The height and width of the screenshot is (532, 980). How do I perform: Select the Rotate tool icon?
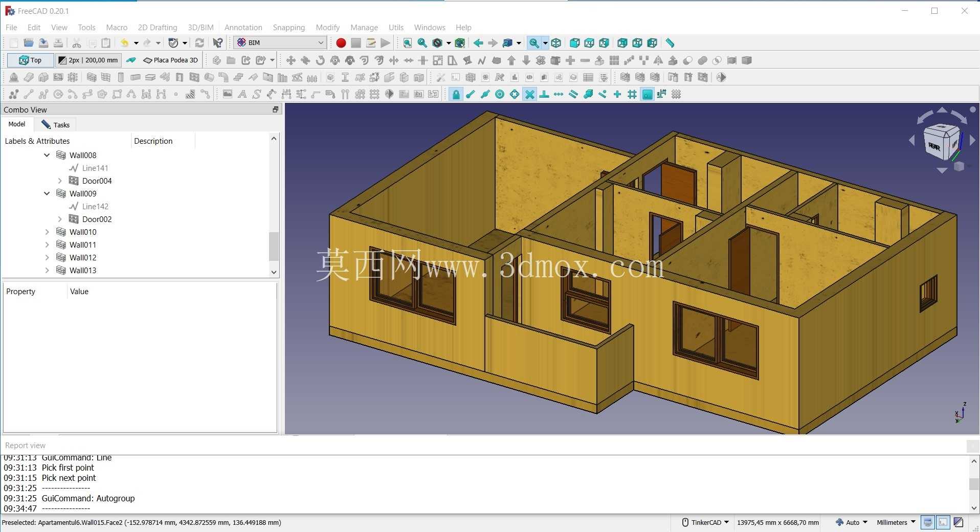click(x=320, y=60)
